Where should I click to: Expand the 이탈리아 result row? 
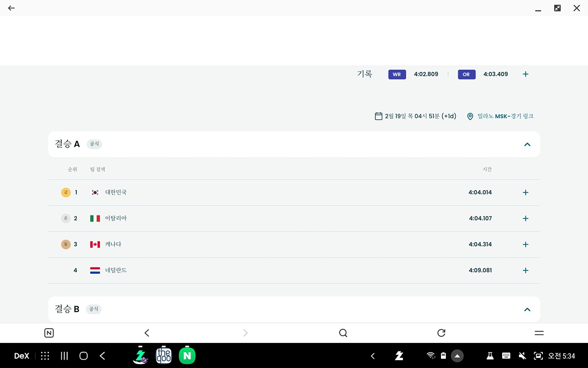[x=525, y=218]
